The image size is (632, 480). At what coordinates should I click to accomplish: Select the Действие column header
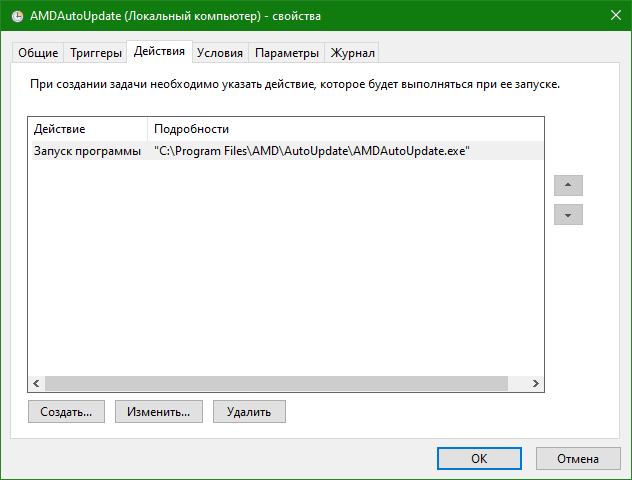pos(88,129)
